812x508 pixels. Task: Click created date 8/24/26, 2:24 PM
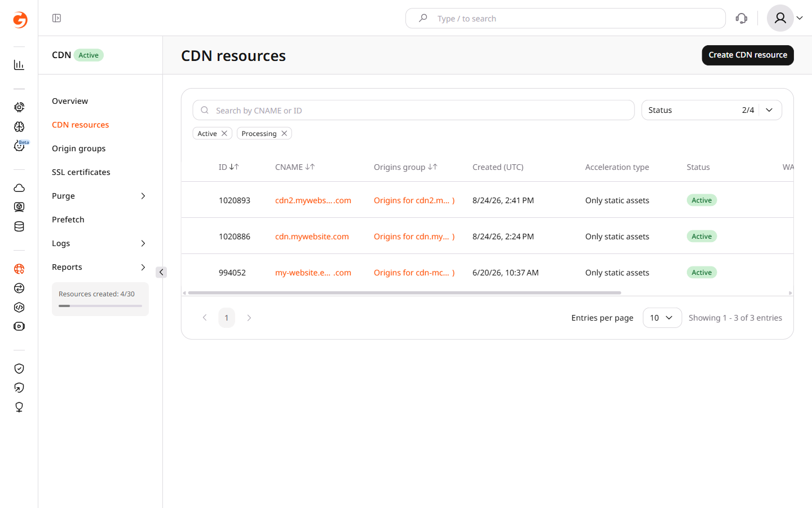pyautogui.click(x=503, y=237)
